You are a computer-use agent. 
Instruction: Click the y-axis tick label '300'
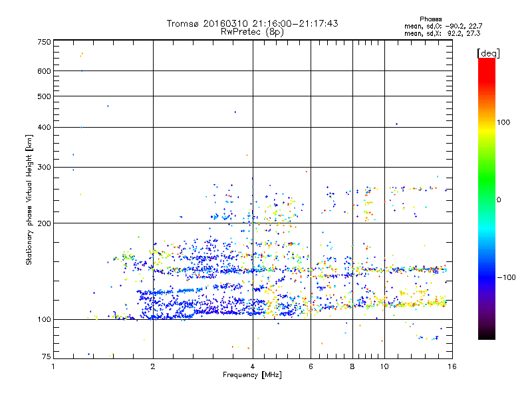tap(44, 168)
